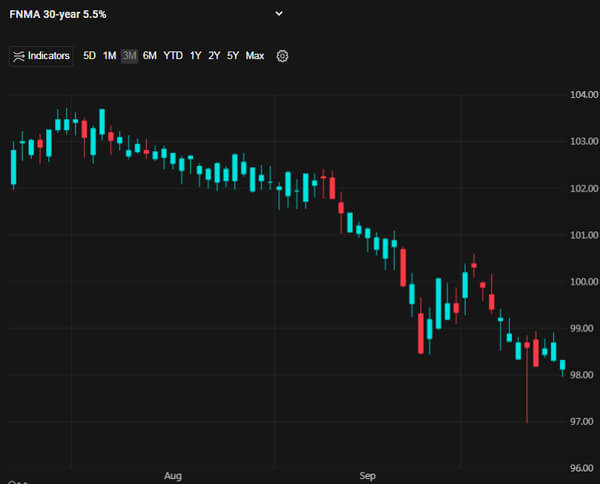Click the Sep date axis label
The image size is (600, 484).
tap(368, 476)
